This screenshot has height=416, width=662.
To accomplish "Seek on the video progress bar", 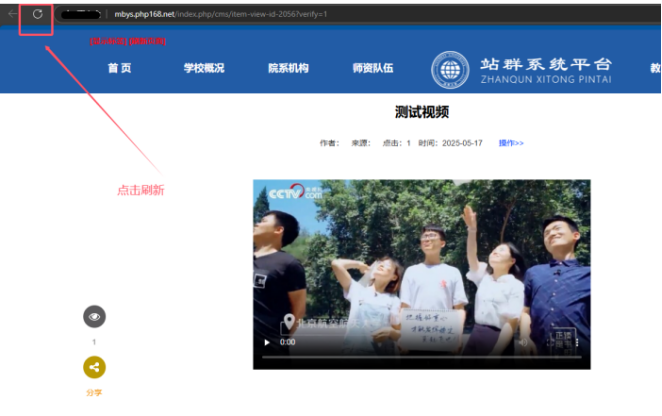I will pyautogui.click(x=420, y=356).
